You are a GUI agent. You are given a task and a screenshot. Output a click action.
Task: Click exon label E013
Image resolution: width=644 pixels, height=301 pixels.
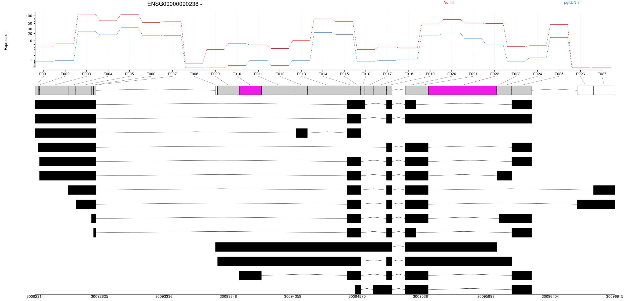pyautogui.click(x=301, y=74)
